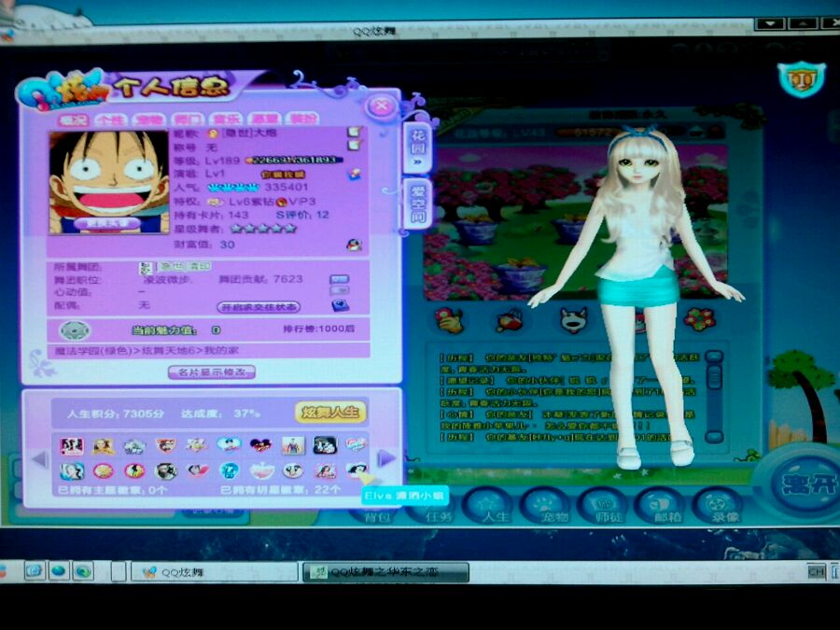Click the flower bouquet garden icon
This screenshot has width=840, height=630.
coord(700,319)
